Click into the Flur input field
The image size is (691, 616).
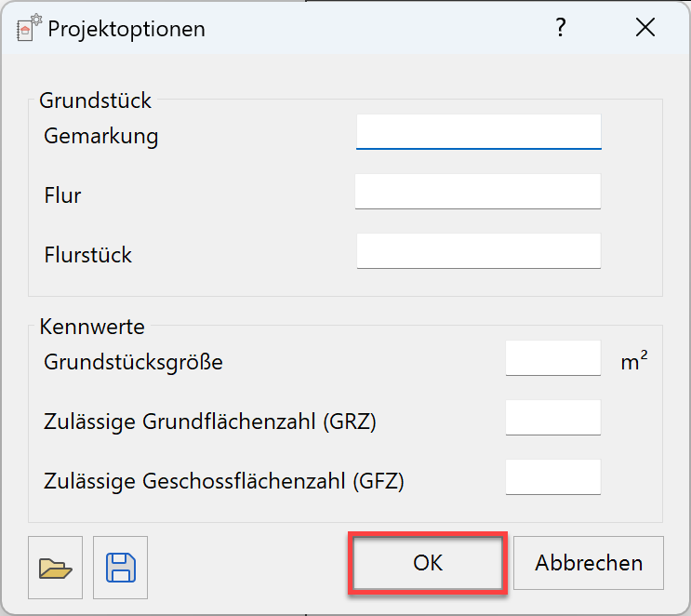tap(478, 192)
